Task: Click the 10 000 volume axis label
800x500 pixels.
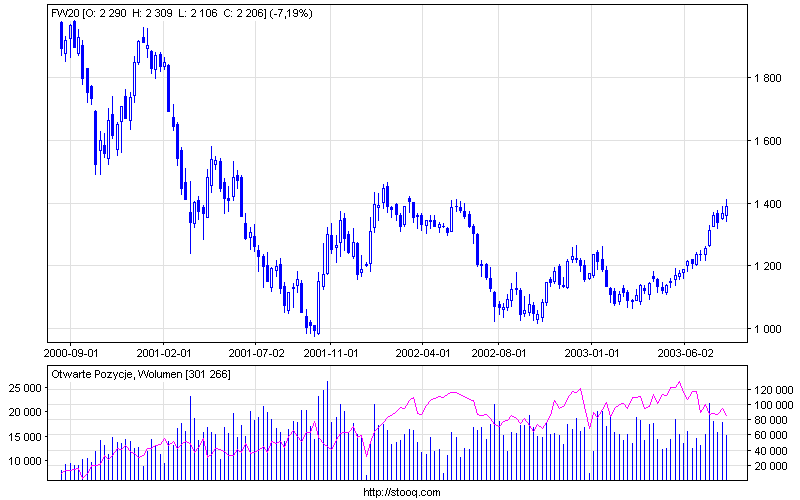Action: pos(25,461)
